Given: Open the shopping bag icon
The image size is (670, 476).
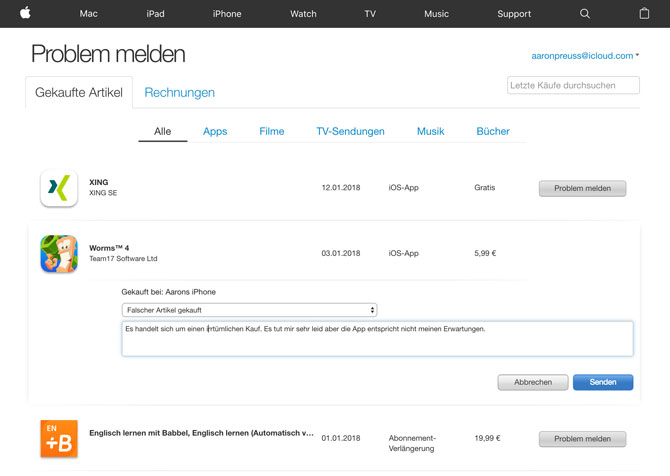Looking at the screenshot, I should (644, 14).
